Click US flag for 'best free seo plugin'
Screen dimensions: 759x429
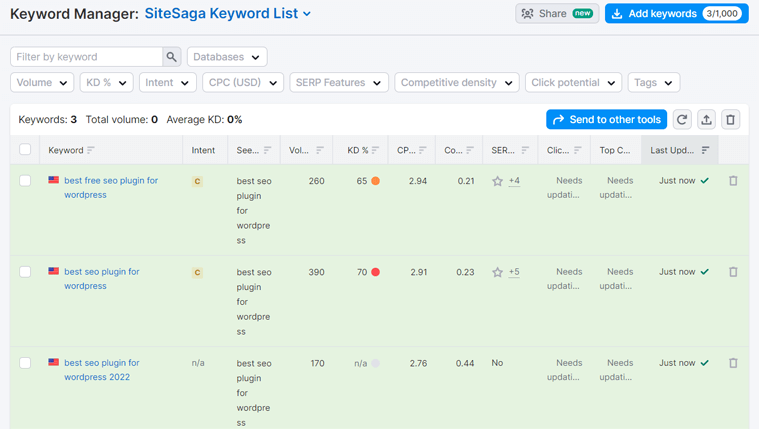[54, 180]
